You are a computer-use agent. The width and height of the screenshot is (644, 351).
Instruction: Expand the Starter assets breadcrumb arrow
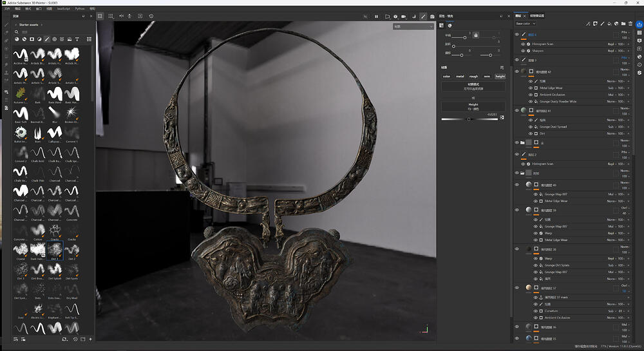pos(42,24)
